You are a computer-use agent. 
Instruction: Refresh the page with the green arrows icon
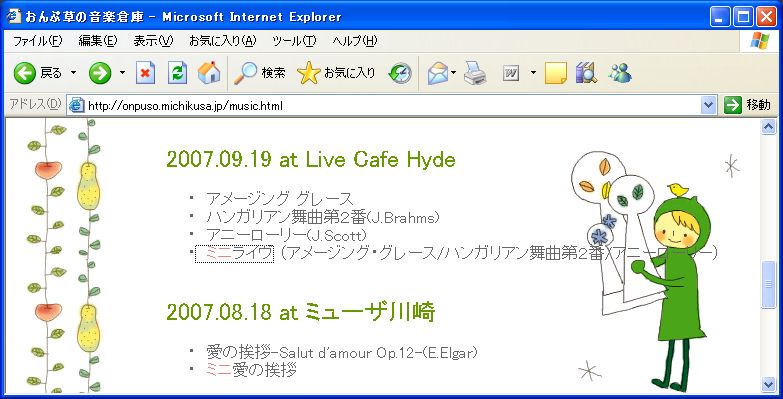177,74
